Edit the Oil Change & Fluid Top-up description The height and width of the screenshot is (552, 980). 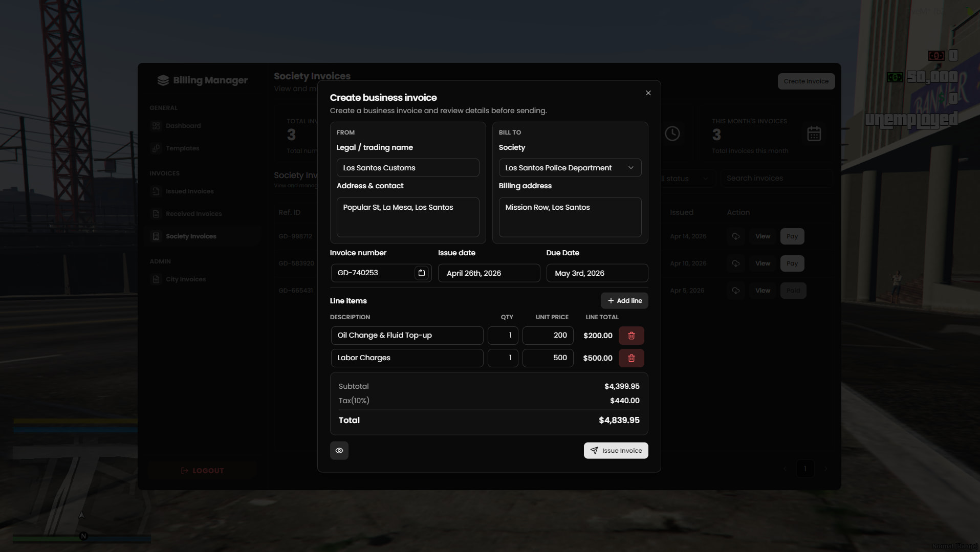[x=407, y=336]
